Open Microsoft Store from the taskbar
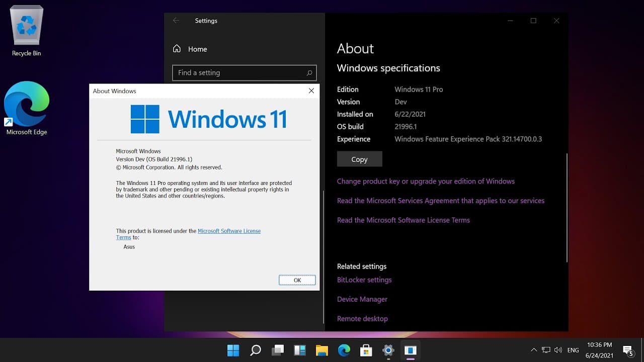644x362 pixels. click(x=366, y=350)
